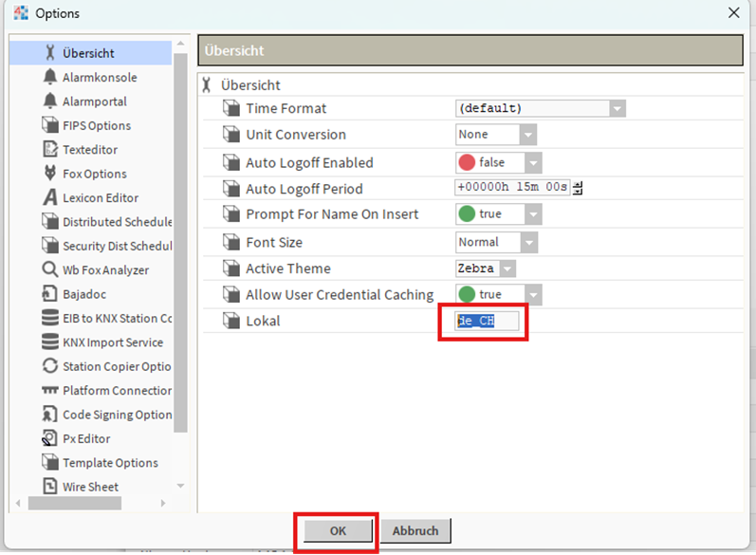Image resolution: width=756 pixels, height=555 pixels.
Task: Click the Fox Options fox icon
Action: click(49, 173)
